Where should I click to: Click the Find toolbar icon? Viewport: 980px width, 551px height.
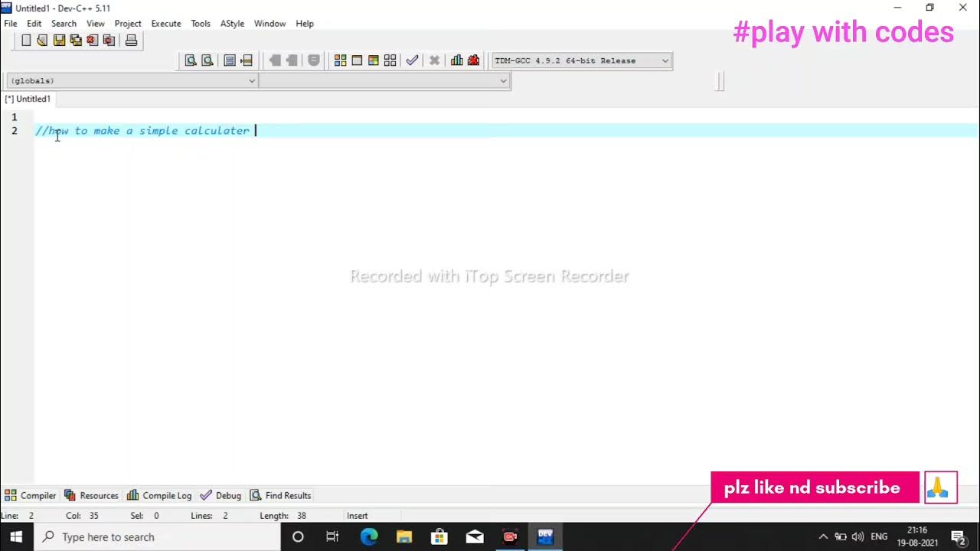[191, 60]
